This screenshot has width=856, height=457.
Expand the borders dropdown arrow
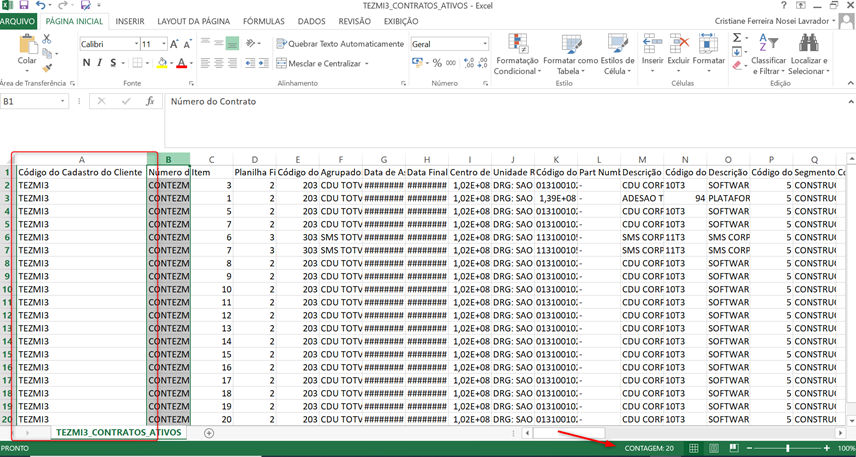(x=147, y=63)
